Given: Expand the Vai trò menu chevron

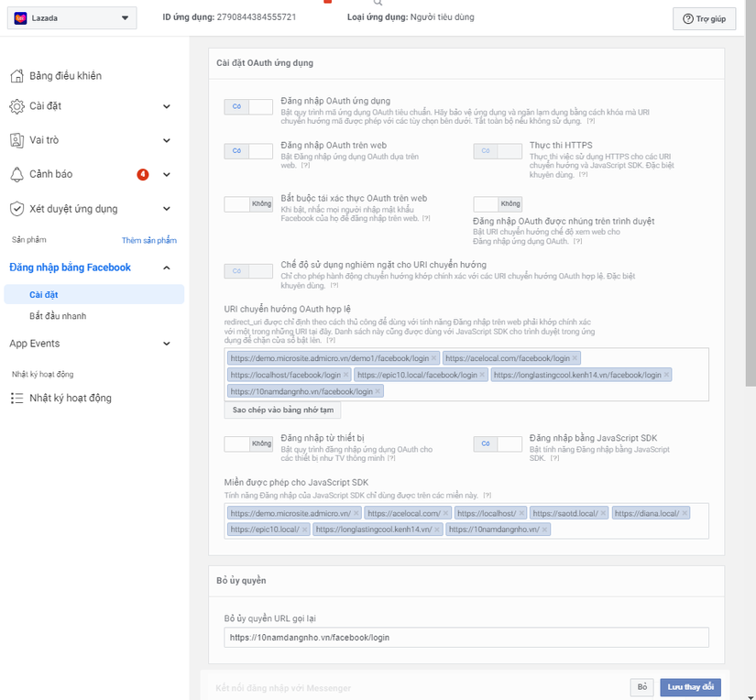Looking at the screenshot, I should click(167, 140).
